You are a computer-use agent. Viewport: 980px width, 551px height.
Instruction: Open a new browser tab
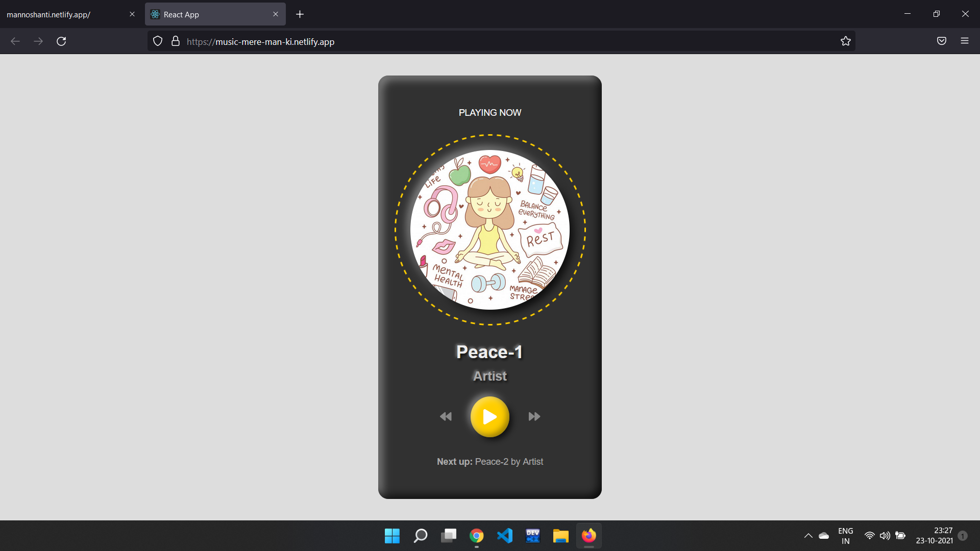pyautogui.click(x=300, y=14)
